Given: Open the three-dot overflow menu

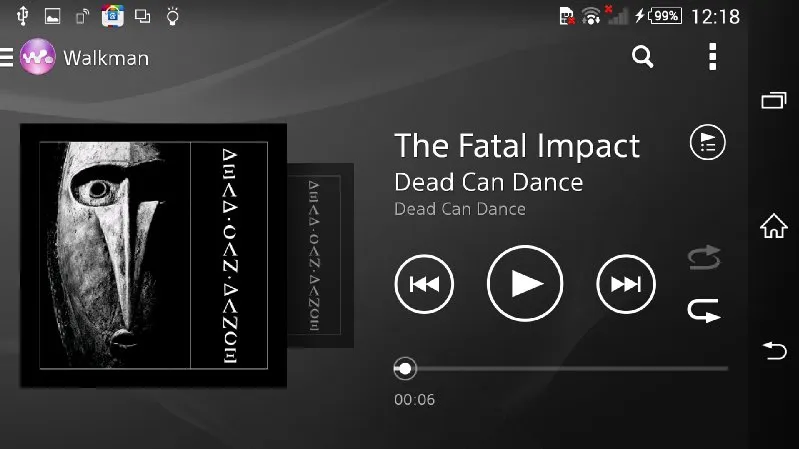Looking at the screenshot, I should (712, 57).
